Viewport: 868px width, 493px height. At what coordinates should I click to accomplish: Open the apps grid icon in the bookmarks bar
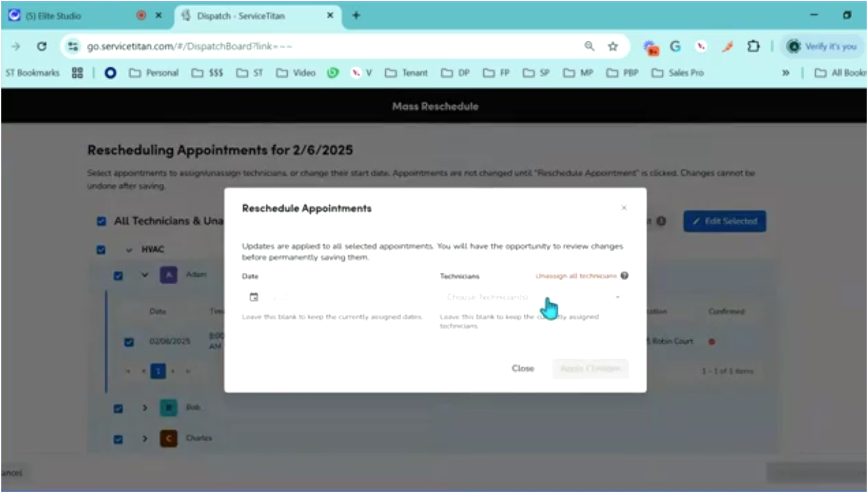pyautogui.click(x=77, y=73)
